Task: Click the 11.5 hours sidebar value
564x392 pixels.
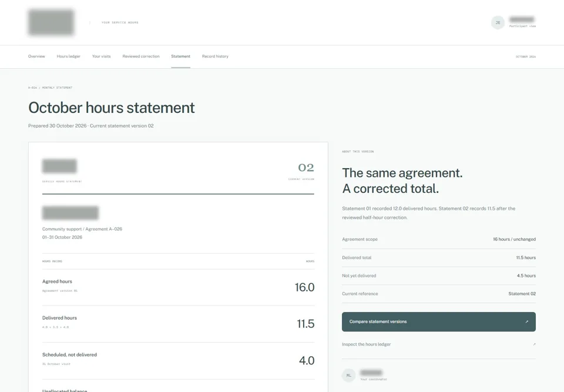Action: pos(526,258)
